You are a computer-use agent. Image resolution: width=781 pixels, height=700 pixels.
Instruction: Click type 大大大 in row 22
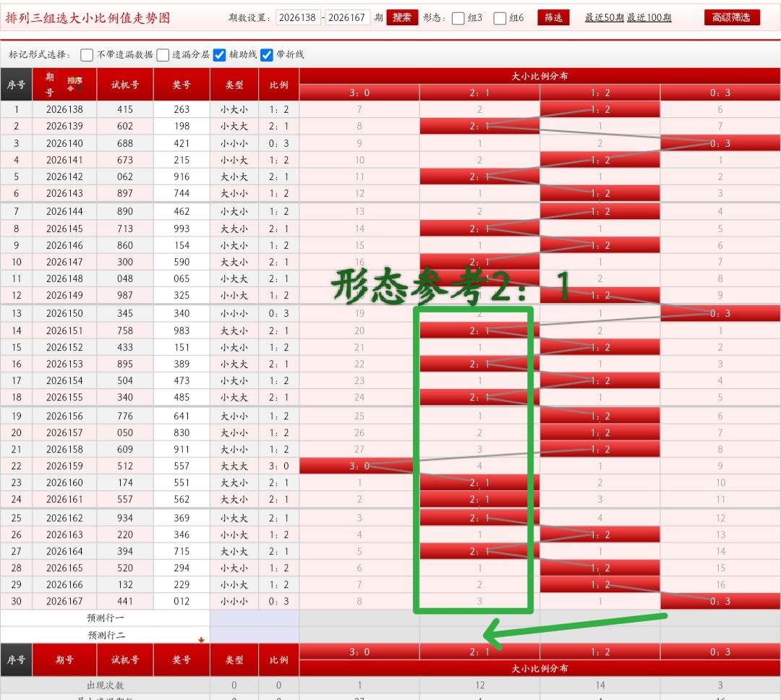point(234,466)
